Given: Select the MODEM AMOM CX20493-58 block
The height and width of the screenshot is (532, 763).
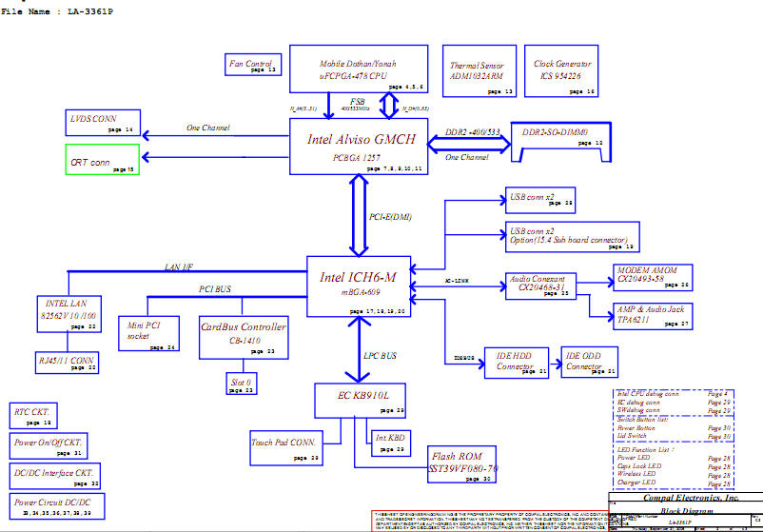Looking at the screenshot, I should pyautogui.click(x=653, y=278).
